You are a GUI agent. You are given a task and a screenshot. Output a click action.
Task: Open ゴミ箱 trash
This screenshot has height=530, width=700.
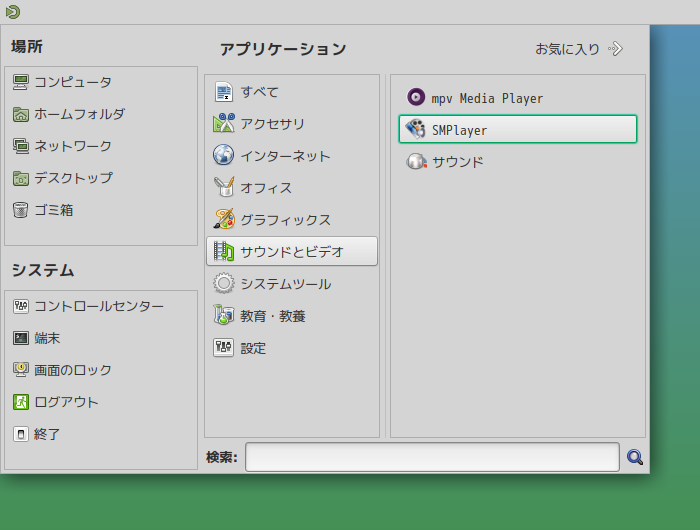pyautogui.click(x=101, y=210)
